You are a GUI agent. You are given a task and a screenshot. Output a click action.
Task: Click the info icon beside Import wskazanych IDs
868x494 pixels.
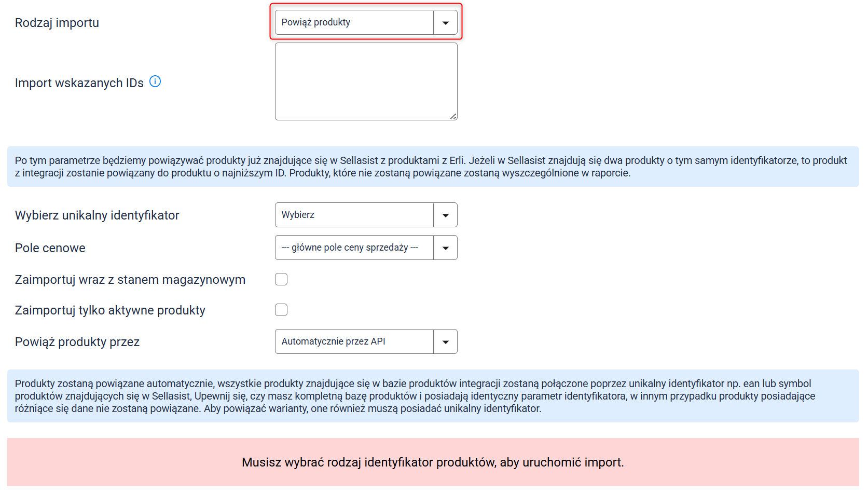pos(155,81)
